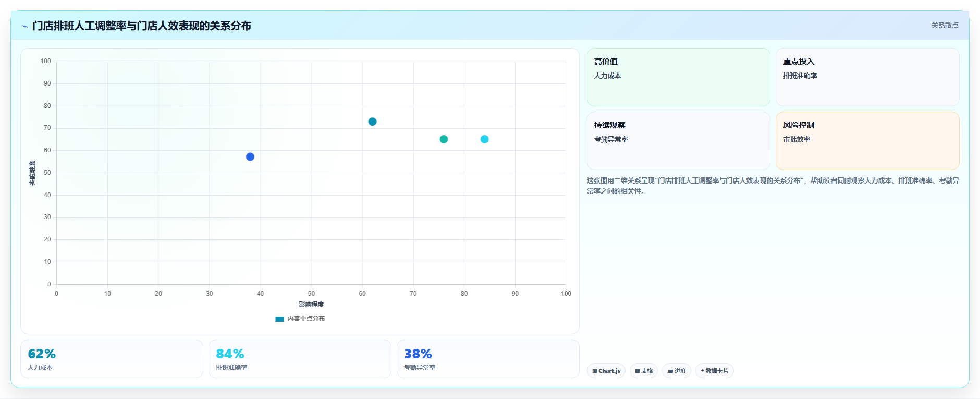This screenshot has width=980, height=399.
Task: Toggle the 内容重点分布 legend swatch
Action: pyautogui.click(x=279, y=319)
